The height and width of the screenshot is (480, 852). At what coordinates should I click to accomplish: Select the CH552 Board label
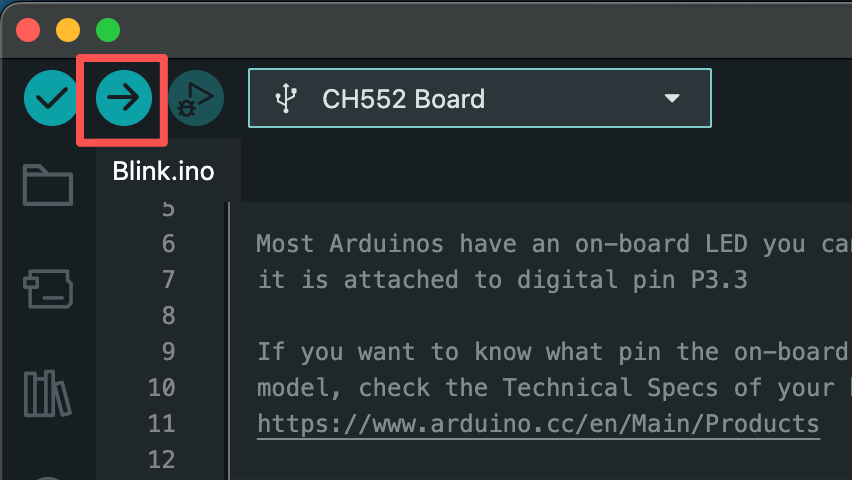tap(403, 99)
